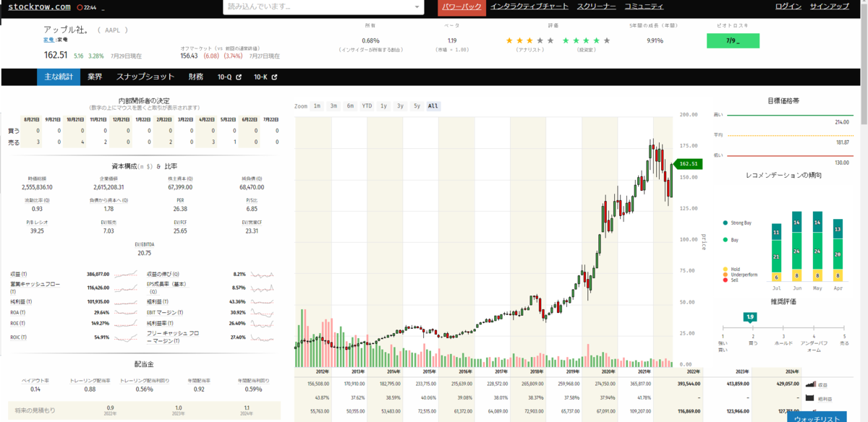Click the Underperform legend dot
Viewport: 868px width, 422px height.
point(725,275)
